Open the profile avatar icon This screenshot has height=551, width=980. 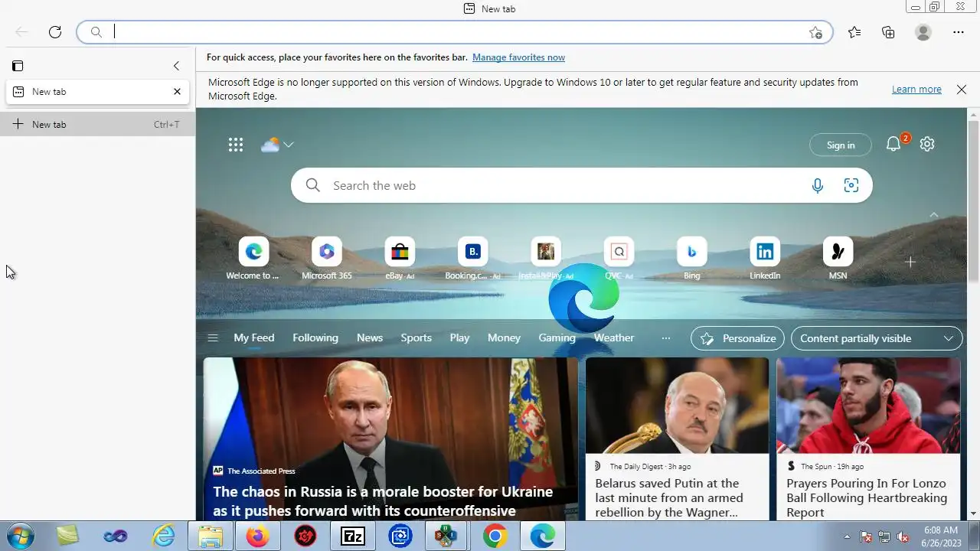coord(923,32)
